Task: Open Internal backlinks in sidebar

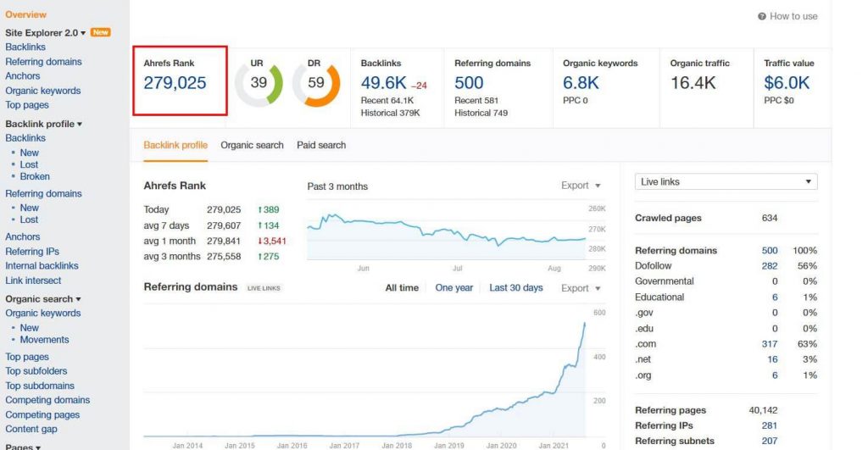Action: point(42,266)
